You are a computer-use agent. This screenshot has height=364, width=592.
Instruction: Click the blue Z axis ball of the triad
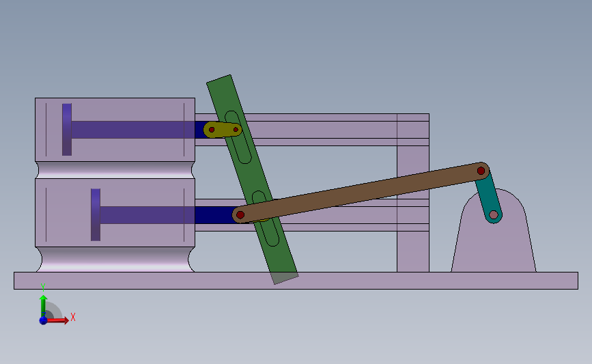pos(43,320)
